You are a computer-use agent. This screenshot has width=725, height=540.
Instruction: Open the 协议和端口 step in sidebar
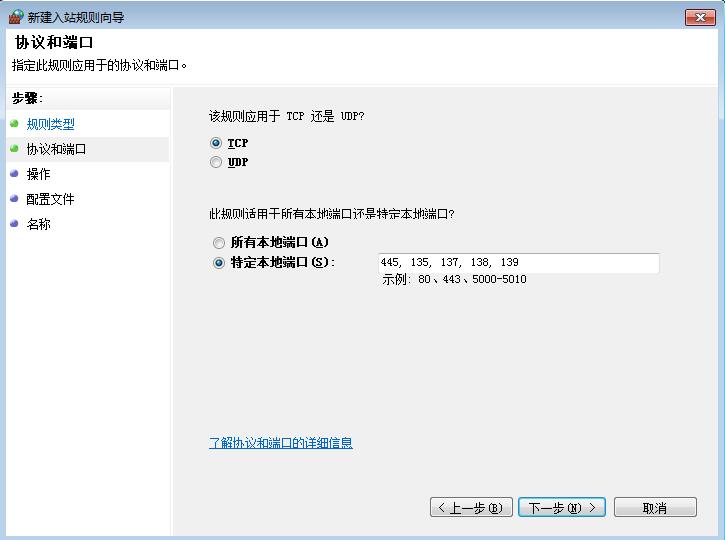(56, 149)
